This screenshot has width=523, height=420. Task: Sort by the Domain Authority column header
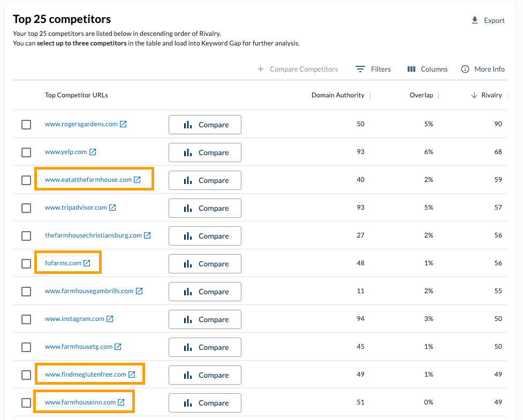[338, 95]
